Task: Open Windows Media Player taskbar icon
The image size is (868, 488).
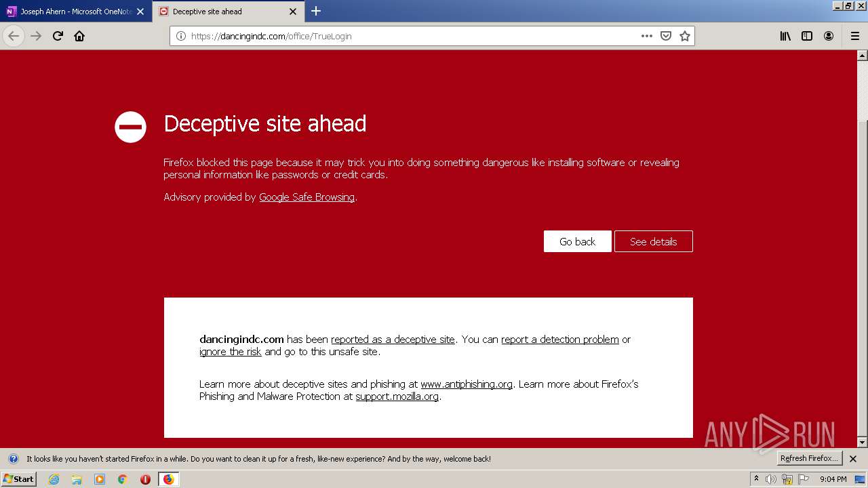Action: (x=100, y=479)
